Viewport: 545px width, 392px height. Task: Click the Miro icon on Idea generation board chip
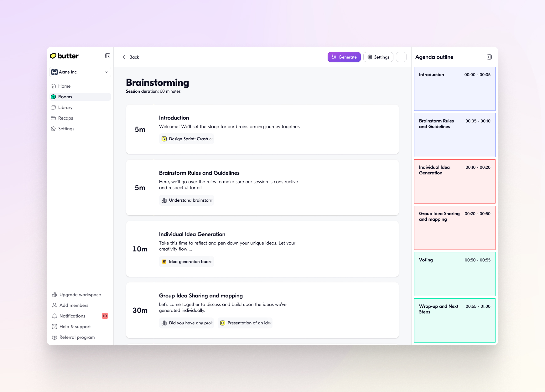tap(164, 261)
